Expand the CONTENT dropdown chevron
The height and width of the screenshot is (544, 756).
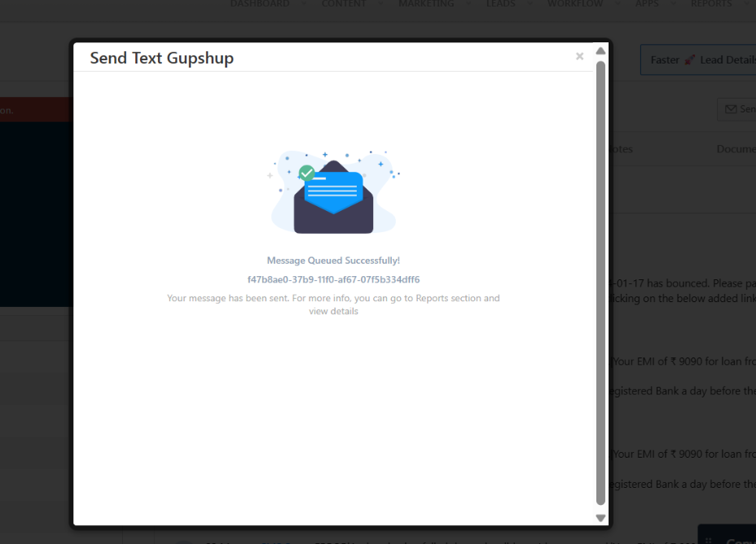point(381,4)
